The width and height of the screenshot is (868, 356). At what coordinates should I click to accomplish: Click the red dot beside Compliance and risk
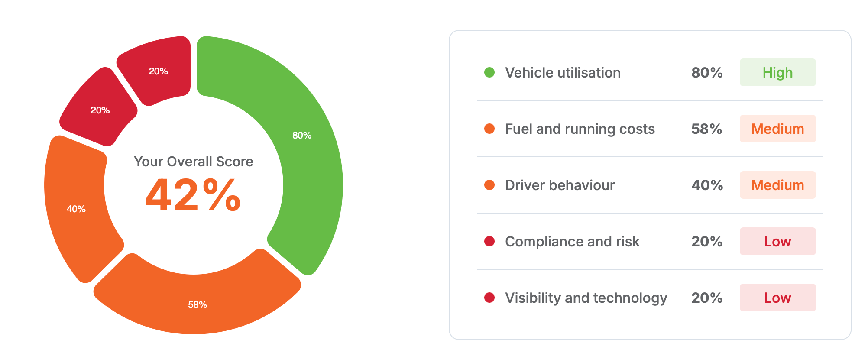tap(489, 241)
